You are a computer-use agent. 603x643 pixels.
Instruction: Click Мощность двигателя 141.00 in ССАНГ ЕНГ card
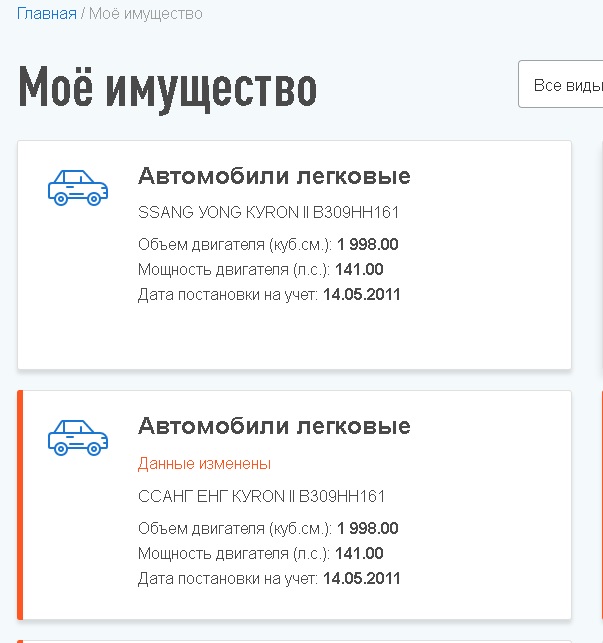pos(359,553)
